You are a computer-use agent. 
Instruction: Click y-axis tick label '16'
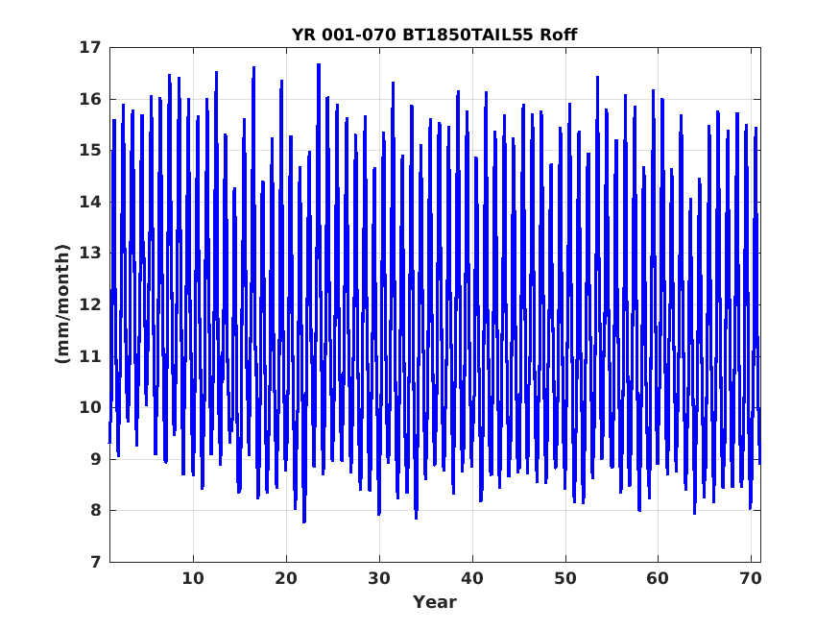[90, 99]
